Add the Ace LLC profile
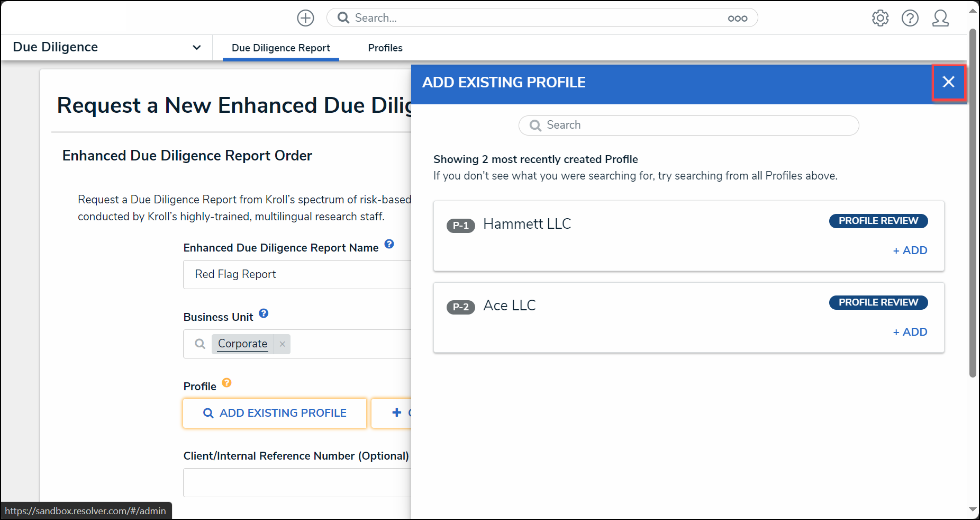 pyautogui.click(x=910, y=332)
